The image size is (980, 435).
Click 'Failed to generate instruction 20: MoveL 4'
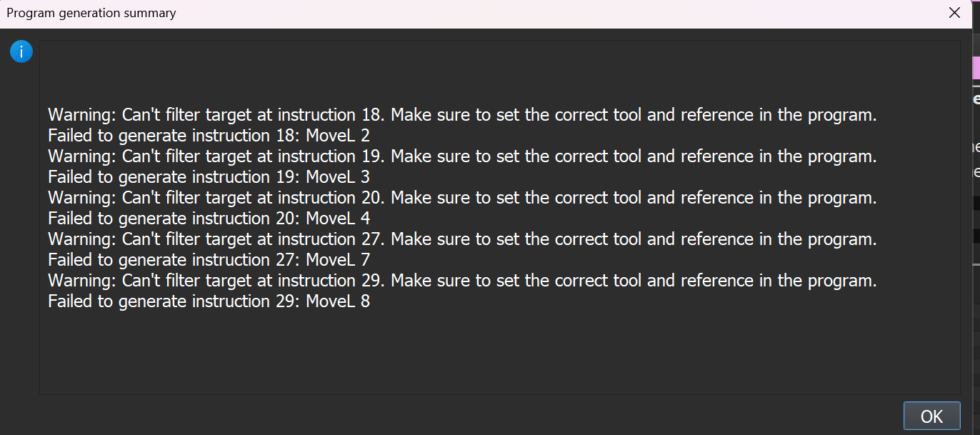click(209, 219)
